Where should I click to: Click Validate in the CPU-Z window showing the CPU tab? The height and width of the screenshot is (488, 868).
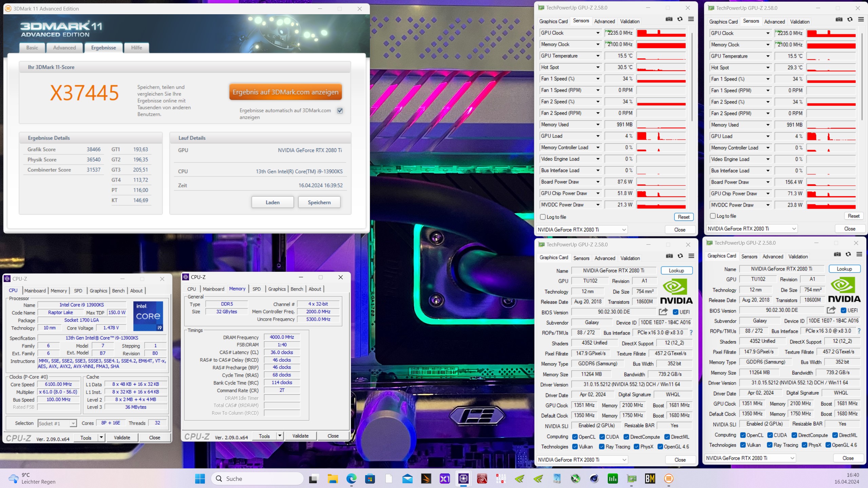click(122, 437)
